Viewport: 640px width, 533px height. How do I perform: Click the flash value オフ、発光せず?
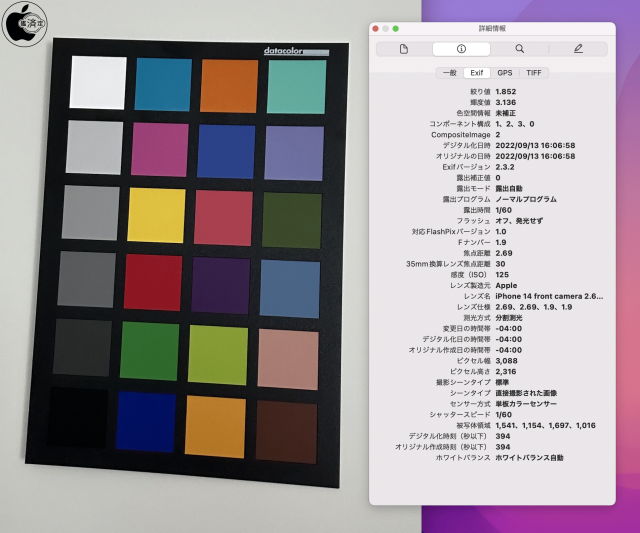coord(519,221)
